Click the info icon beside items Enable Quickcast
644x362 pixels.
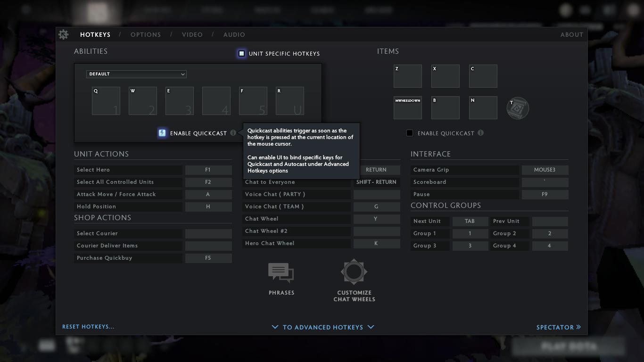480,133
